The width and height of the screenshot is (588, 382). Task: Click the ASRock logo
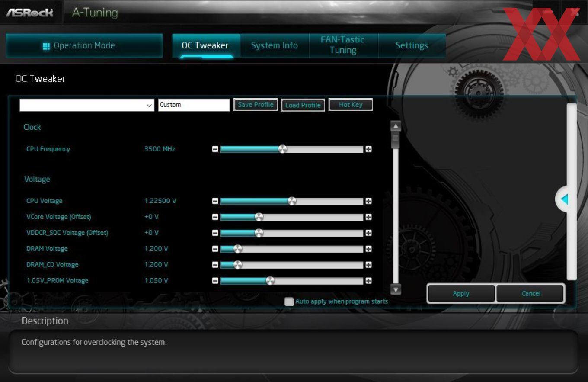29,12
